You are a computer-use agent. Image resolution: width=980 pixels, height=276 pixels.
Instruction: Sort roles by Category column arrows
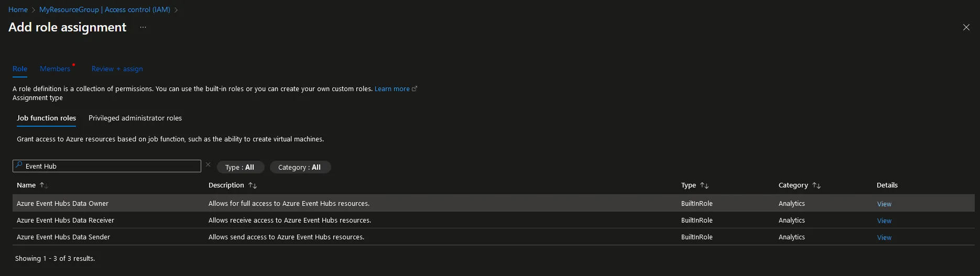[816, 185]
